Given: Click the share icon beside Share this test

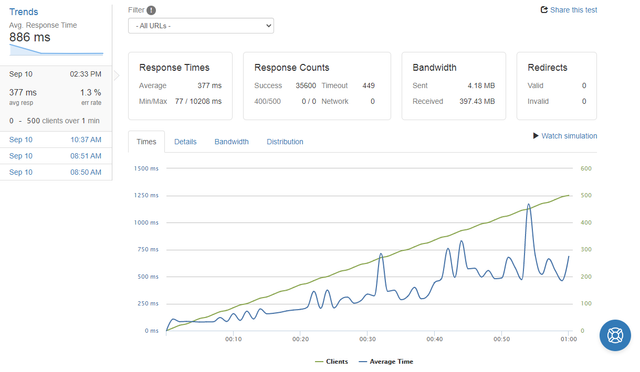Looking at the screenshot, I should [x=544, y=9].
